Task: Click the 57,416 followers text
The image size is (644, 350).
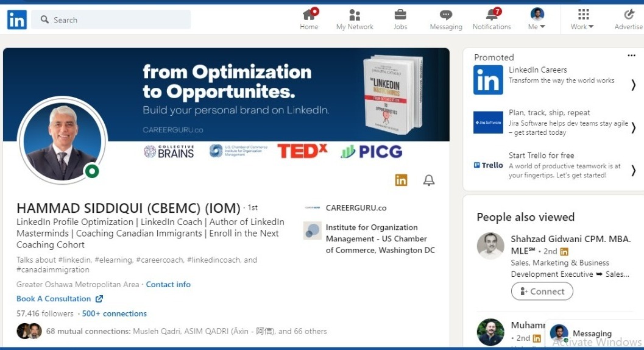Action: tap(44, 313)
